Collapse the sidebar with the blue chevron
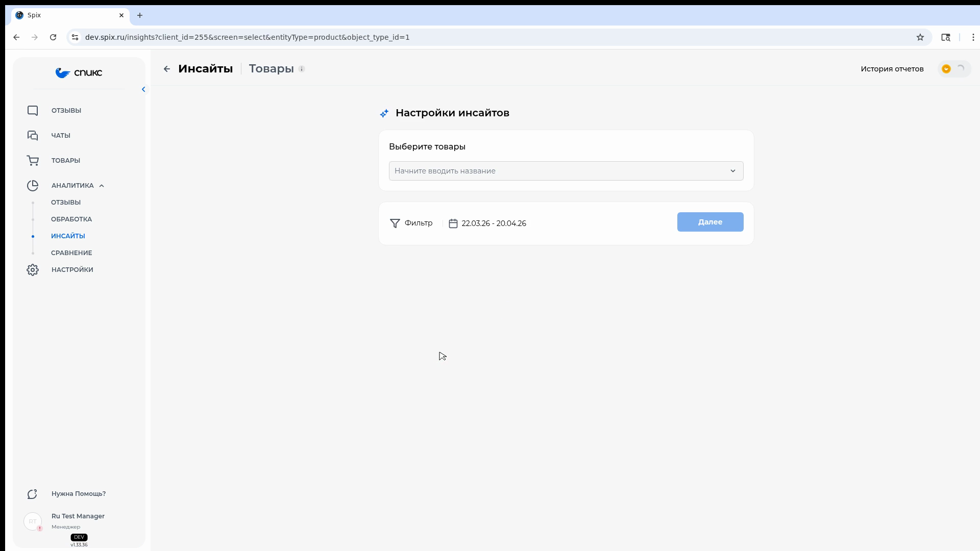Screen dimensions: 980x551 click(143, 89)
